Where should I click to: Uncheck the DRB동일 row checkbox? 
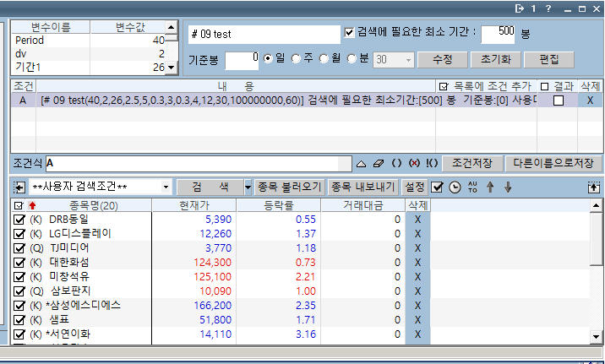click(19, 220)
